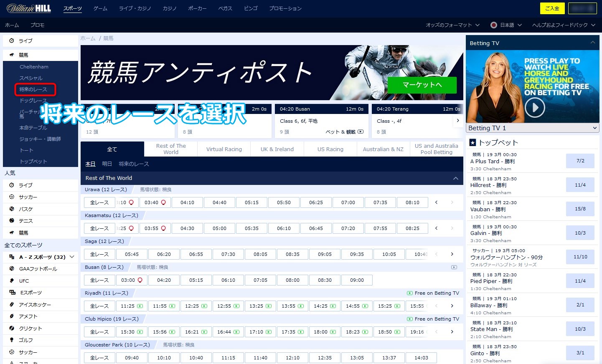This screenshot has width=602, height=364.
Task: Open the オッズのフォーマット dropdown
Action: coord(452,25)
